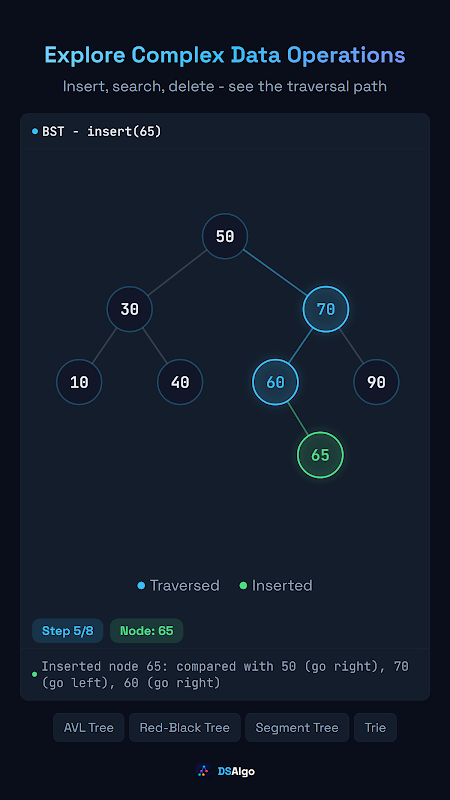The width and height of the screenshot is (450, 800).
Task: Click leaf node 40
Action: click(x=180, y=382)
